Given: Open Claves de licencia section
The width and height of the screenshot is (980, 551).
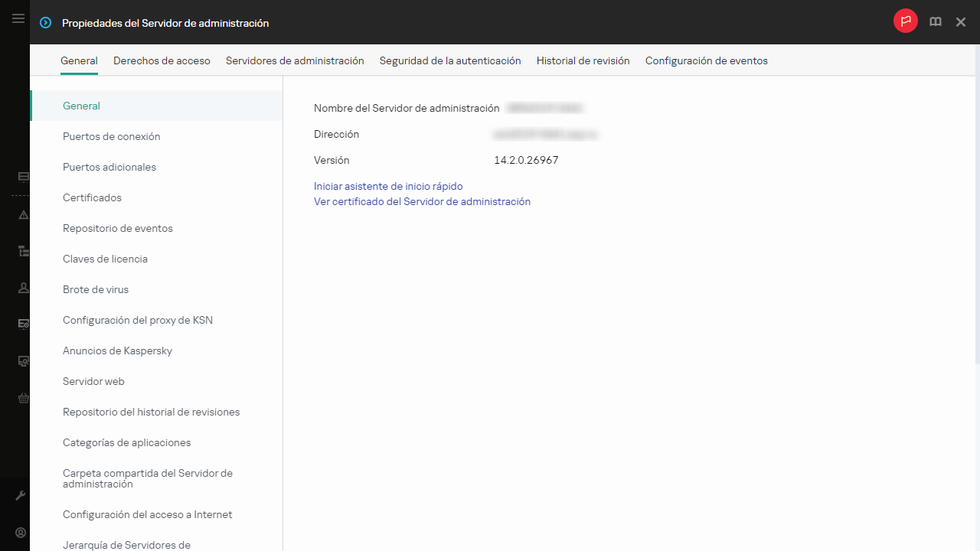Looking at the screenshot, I should click(x=105, y=259).
